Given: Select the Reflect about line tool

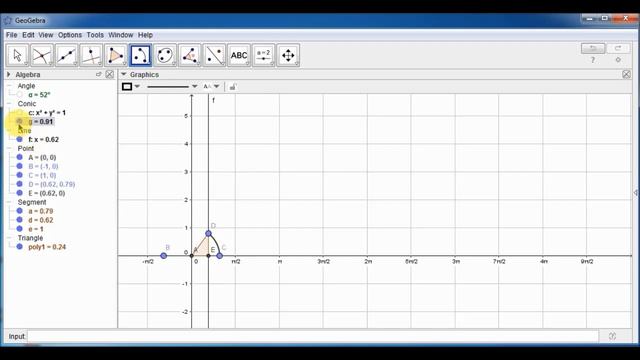Looking at the screenshot, I should (214, 55).
